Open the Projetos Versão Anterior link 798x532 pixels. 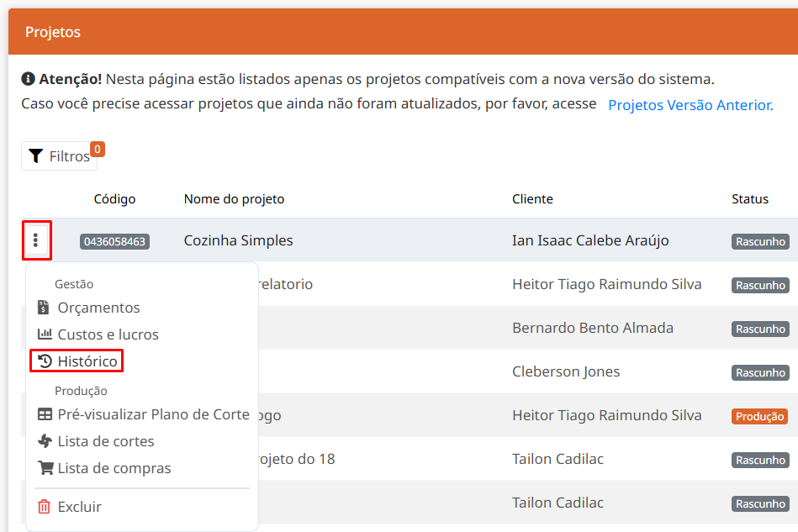(690, 105)
